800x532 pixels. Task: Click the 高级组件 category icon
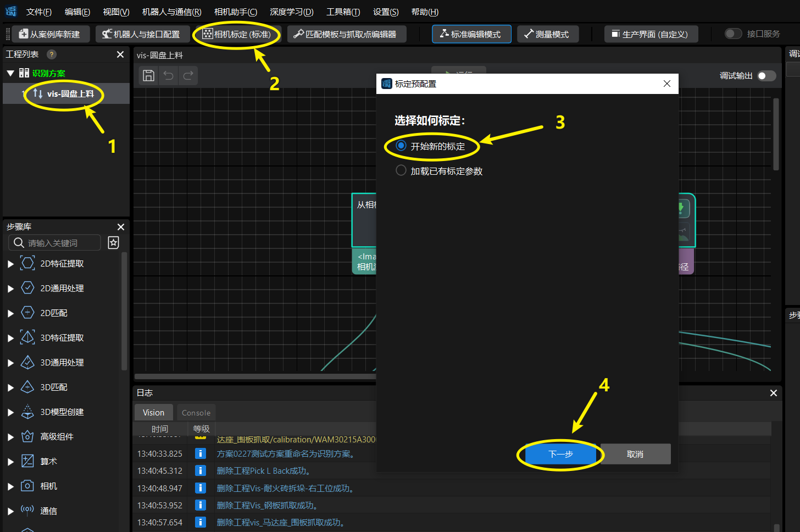[x=27, y=436]
